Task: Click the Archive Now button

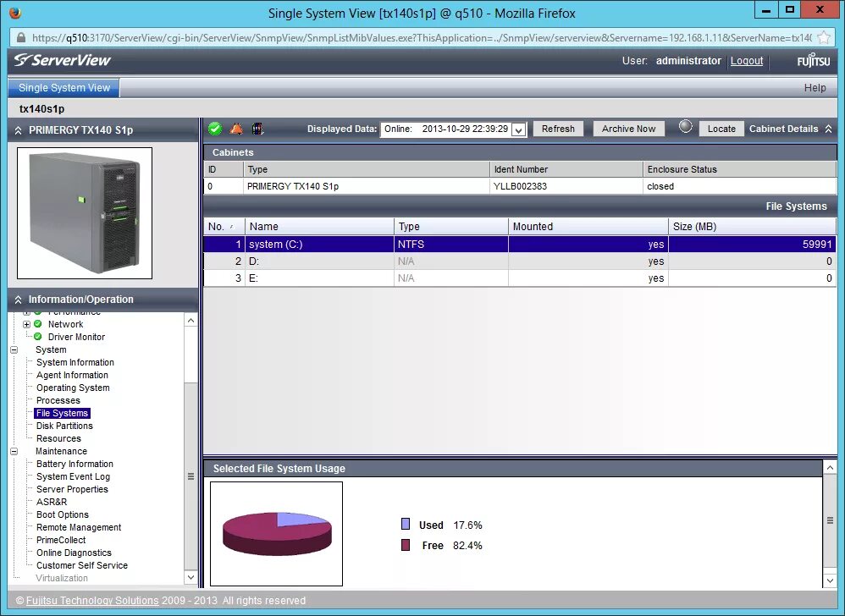Action: click(628, 129)
